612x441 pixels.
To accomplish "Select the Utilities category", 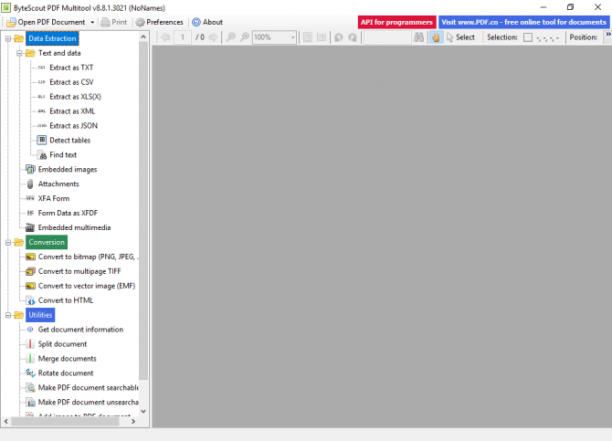I will click(40, 315).
